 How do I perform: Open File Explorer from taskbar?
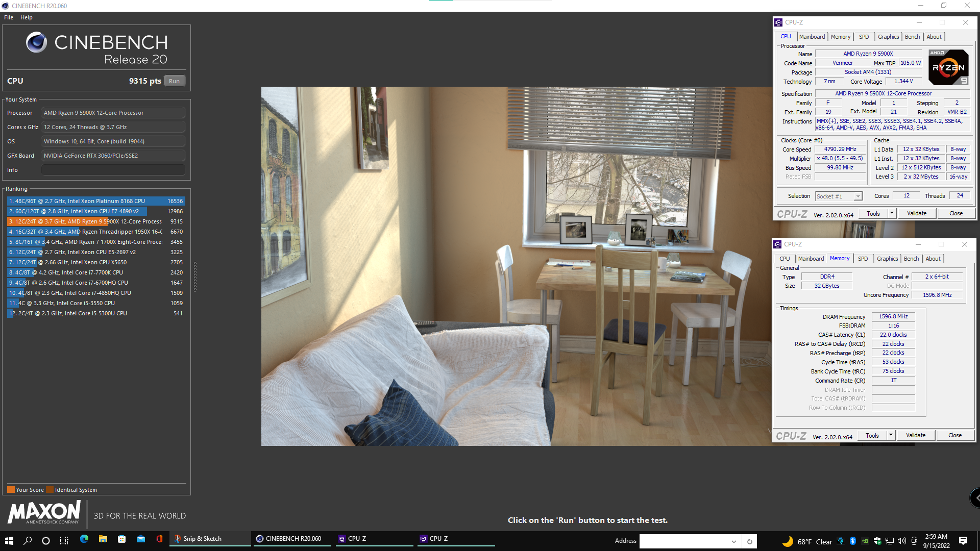[103, 539]
